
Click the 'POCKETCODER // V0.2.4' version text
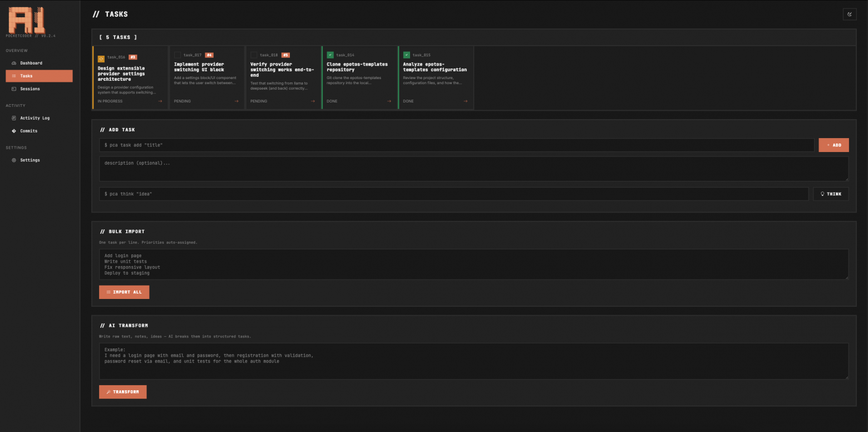click(x=31, y=36)
